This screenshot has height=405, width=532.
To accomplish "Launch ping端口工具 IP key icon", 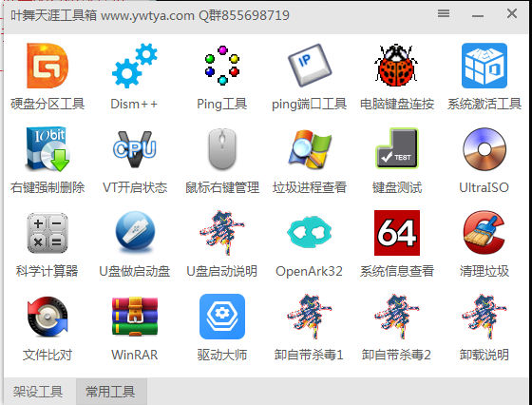I will pyautogui.click(x=310, y=66).
